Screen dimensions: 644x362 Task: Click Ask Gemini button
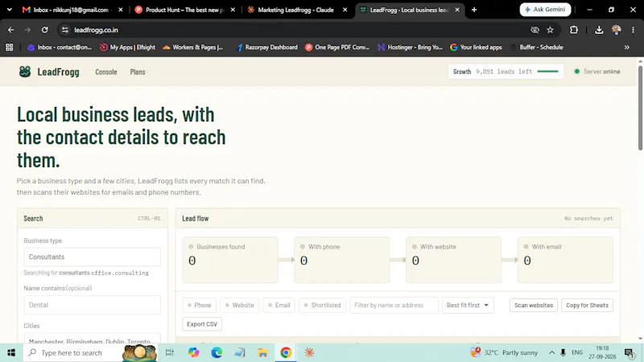545,10
